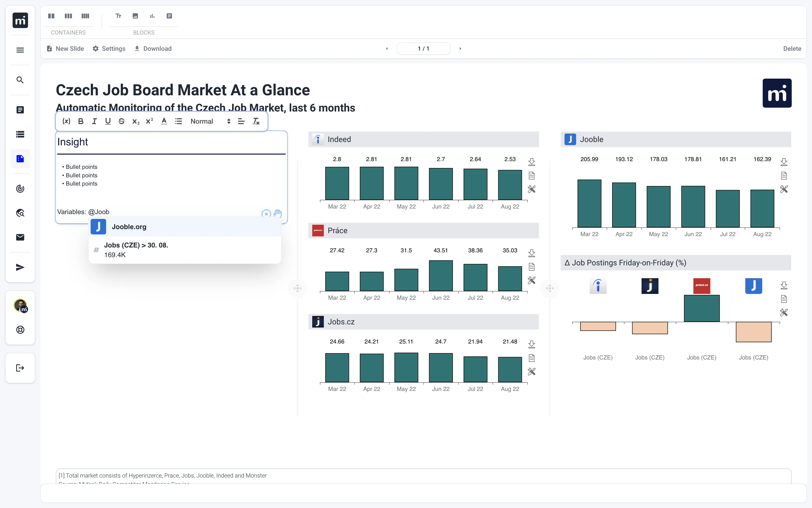The image size is (812, 508).
Task: Toggle superscript formatting
Action: click(x=149, y=121)
